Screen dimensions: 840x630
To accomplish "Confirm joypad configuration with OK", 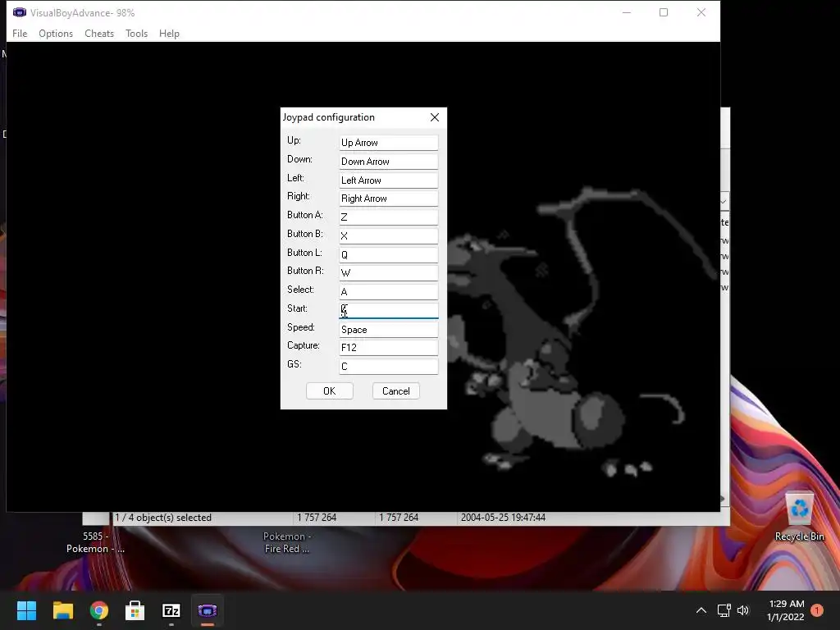I will 330,391.
